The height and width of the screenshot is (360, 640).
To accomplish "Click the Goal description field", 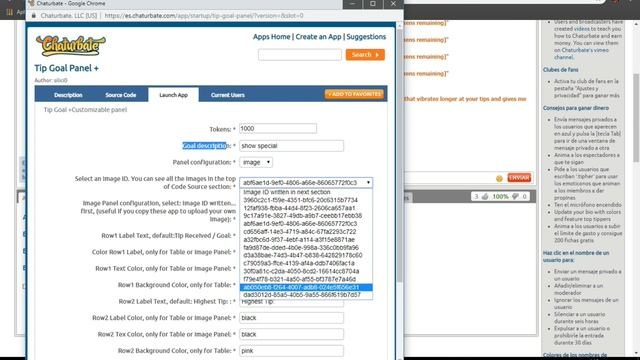I will point(291,146).
